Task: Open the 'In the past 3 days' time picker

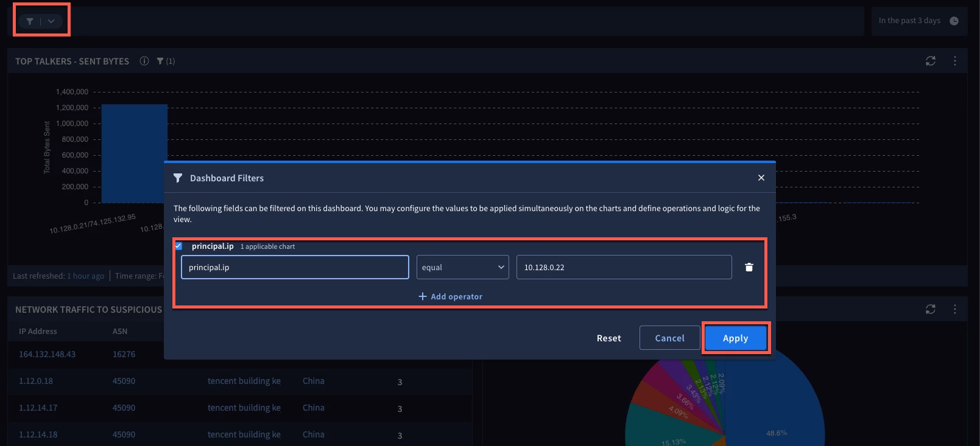Action: [919, 21]
